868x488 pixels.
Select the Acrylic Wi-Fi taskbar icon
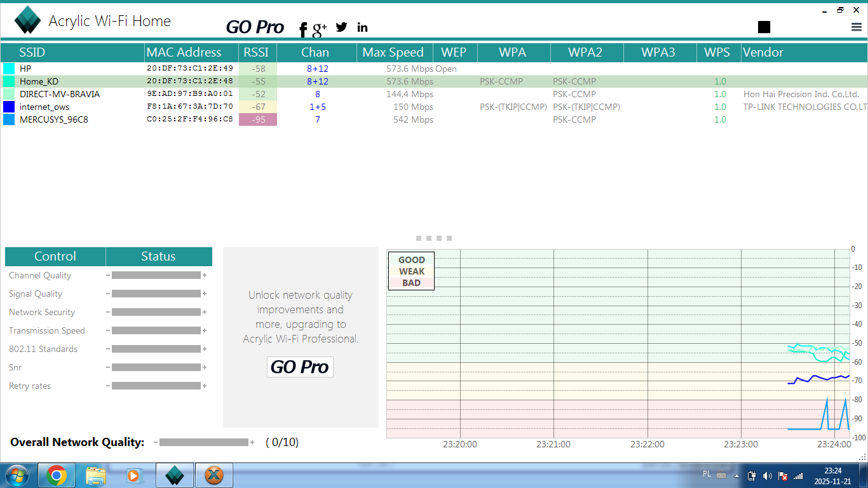pos(174,475)
